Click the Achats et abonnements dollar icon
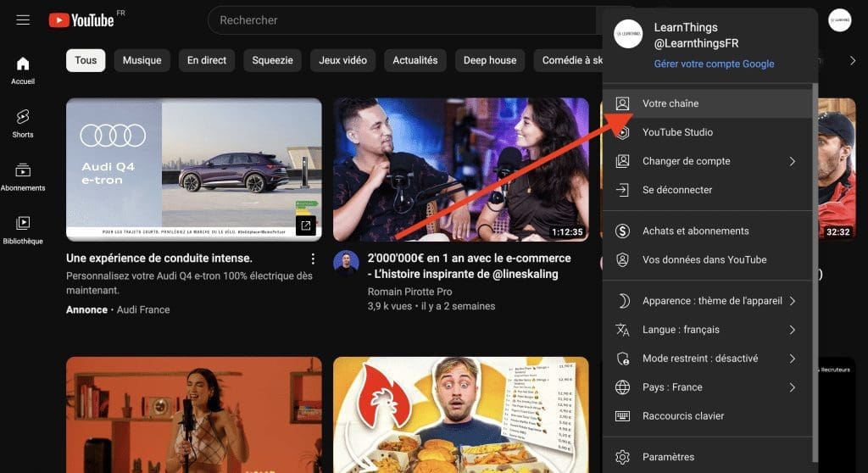The height and width of the screenshot is (473, 868). click(622, 231)
